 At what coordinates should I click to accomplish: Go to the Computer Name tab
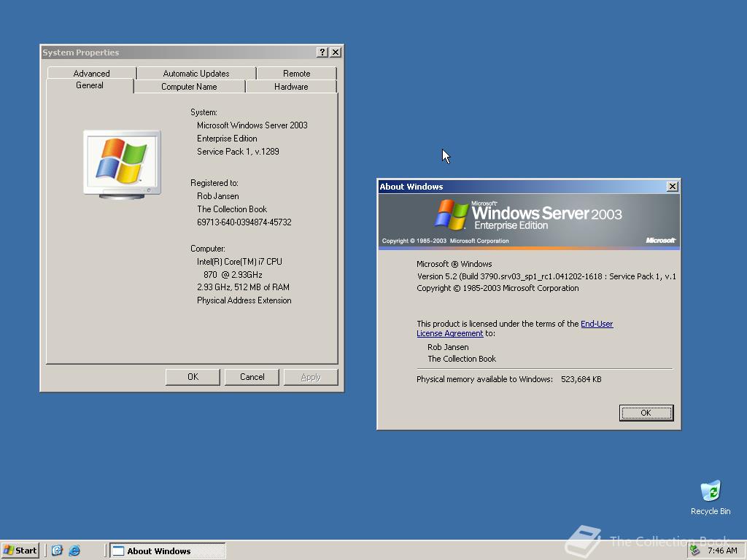[189, 87]
